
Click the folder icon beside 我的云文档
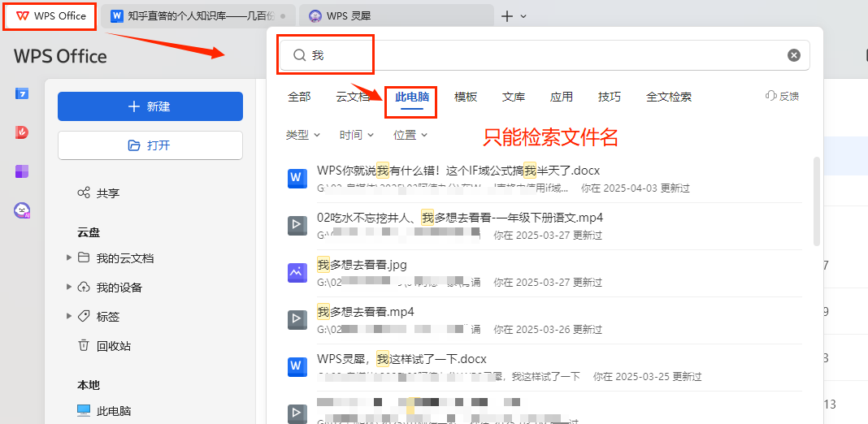[84, 257]
